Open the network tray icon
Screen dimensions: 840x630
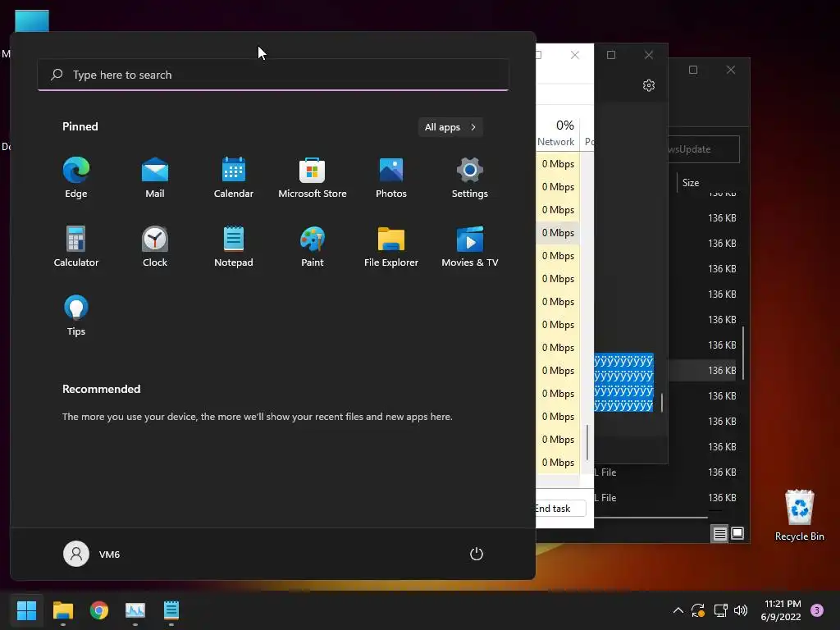pyautogui.click(x=720, y=610)
